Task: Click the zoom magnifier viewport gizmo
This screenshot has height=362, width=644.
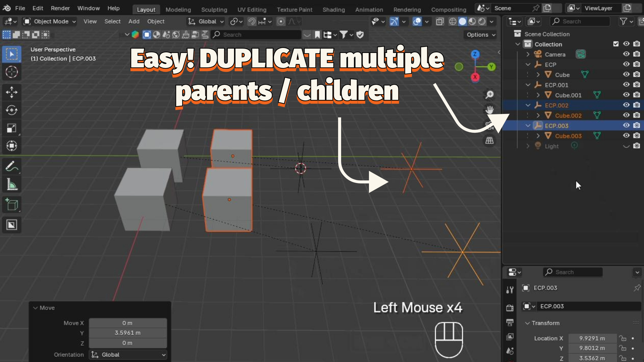Action: click(x=490, y=95)
